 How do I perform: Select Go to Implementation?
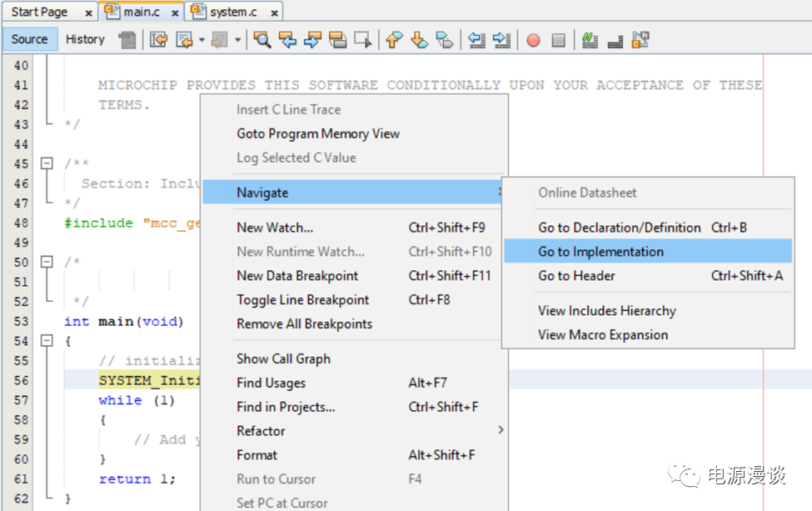(x=600, y=252)
